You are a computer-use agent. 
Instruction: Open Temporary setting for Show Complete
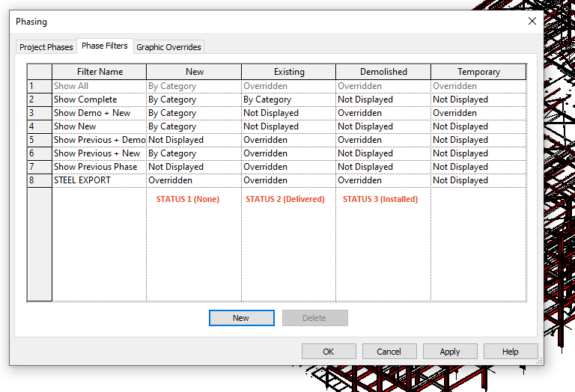click(478, 99)
